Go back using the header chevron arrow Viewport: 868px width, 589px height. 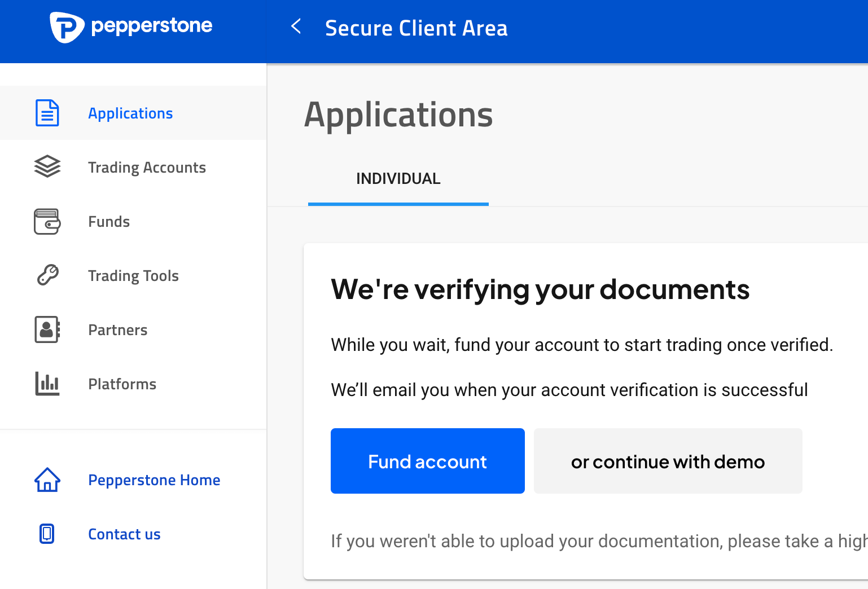[x=296, y=26]
